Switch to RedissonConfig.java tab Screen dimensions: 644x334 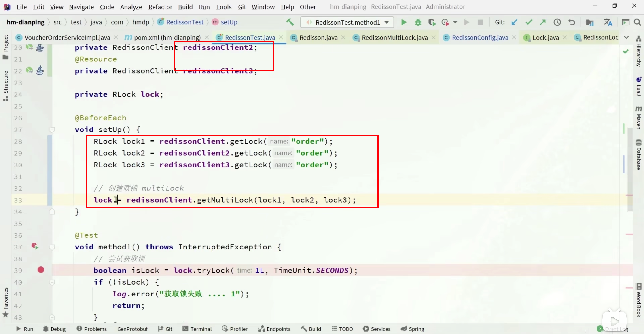point(480,38)
